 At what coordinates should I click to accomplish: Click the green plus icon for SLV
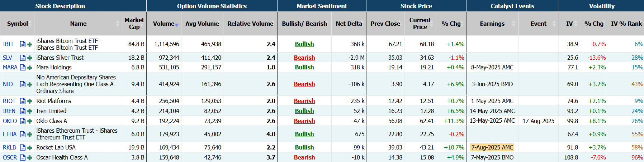pyautogui.click(x=29, y=58)
